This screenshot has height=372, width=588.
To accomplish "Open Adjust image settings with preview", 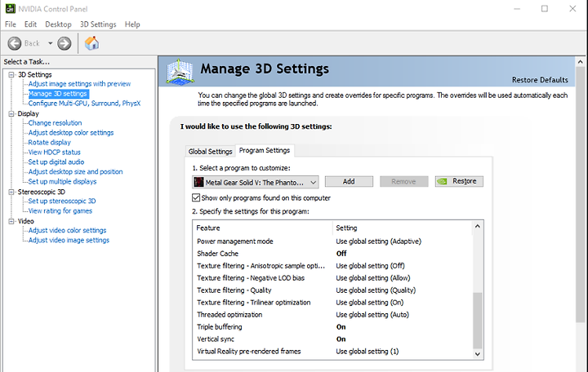I will (x=79, y=84).
